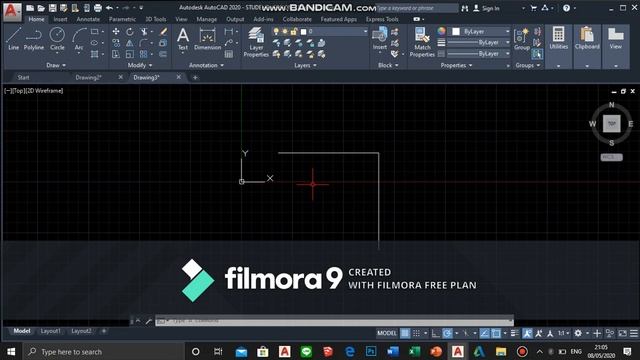Insert a Table from Annotation panel
The image size is (640, 360).
(229, 54)
